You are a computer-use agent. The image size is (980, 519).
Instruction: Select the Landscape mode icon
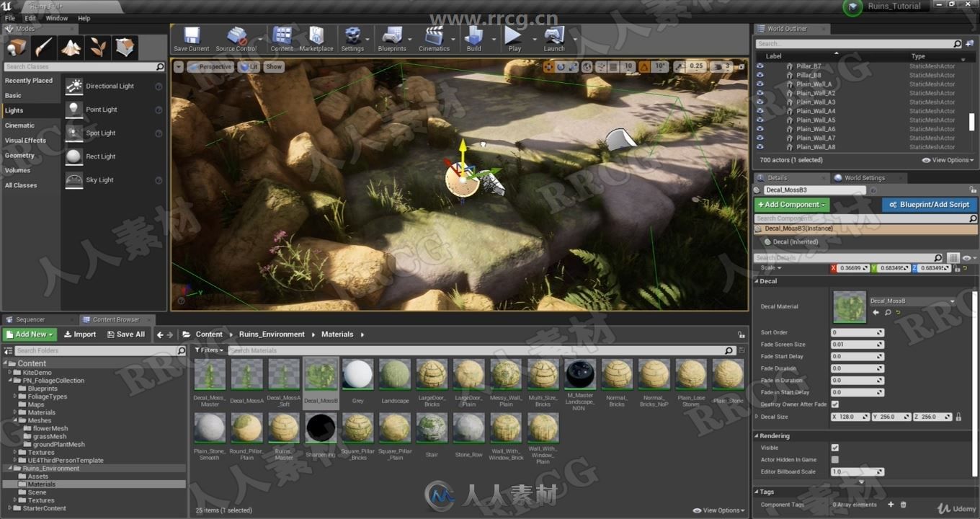pyautogui.click(x=71, y=48)
